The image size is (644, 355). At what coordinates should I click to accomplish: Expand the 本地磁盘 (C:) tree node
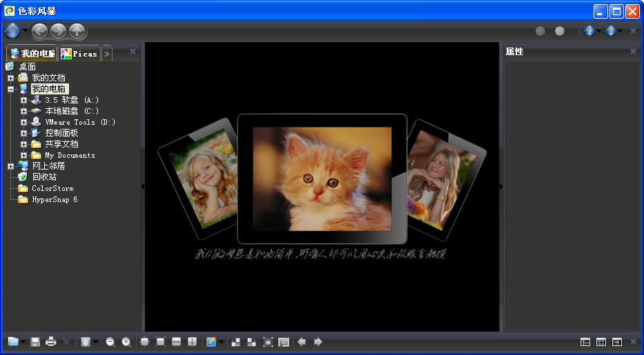[23, 111]
